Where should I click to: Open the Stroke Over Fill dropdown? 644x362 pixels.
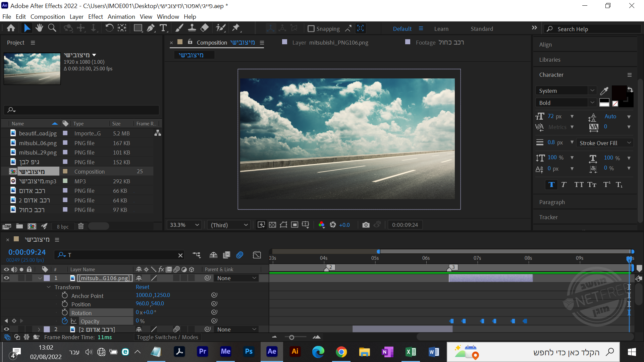(x=605, y=143)
